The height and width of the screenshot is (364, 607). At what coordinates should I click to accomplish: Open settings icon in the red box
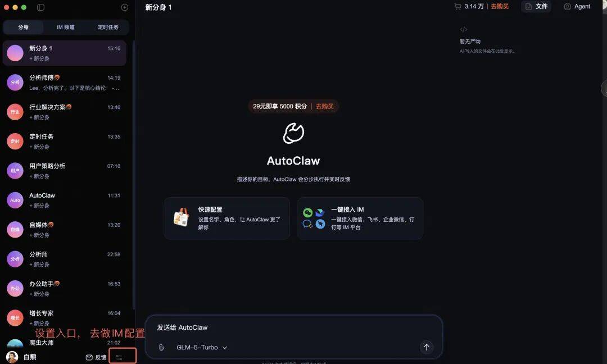119,357
